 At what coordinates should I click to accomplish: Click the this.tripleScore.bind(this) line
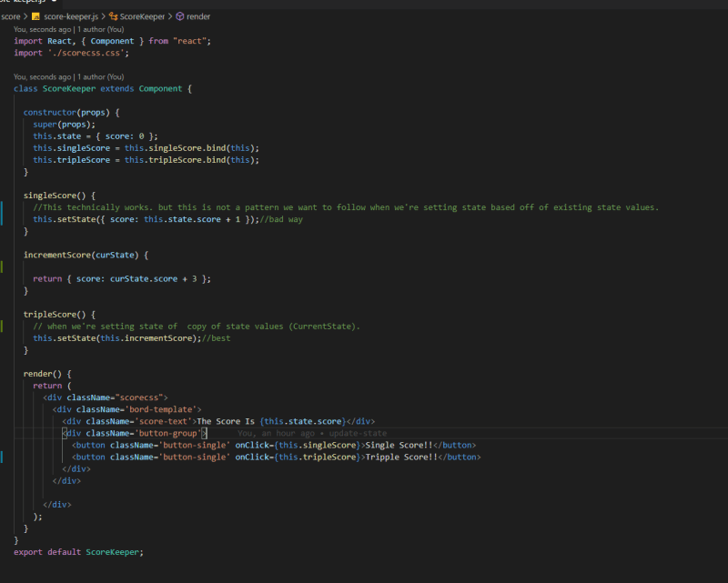pyautogui.click(x=146, y=160)
